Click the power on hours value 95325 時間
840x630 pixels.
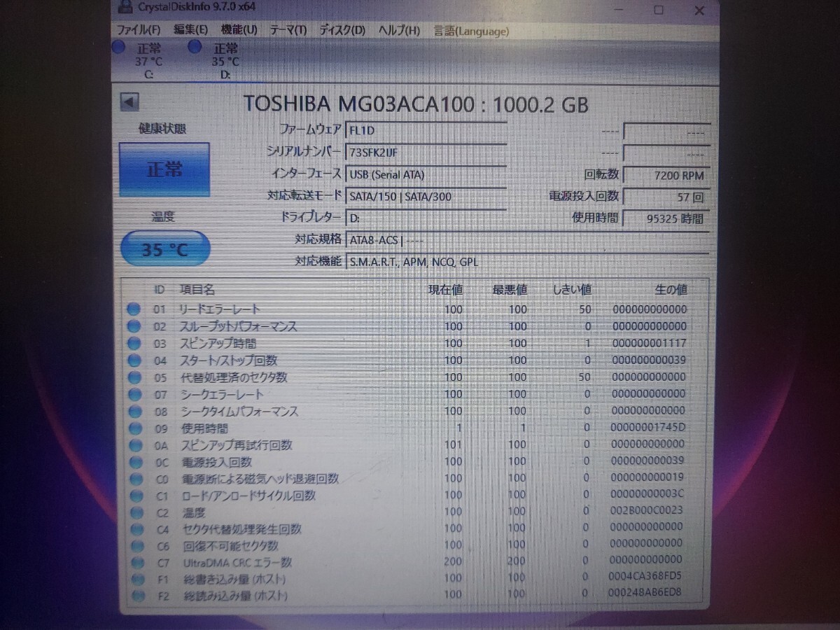click(666, 218)
